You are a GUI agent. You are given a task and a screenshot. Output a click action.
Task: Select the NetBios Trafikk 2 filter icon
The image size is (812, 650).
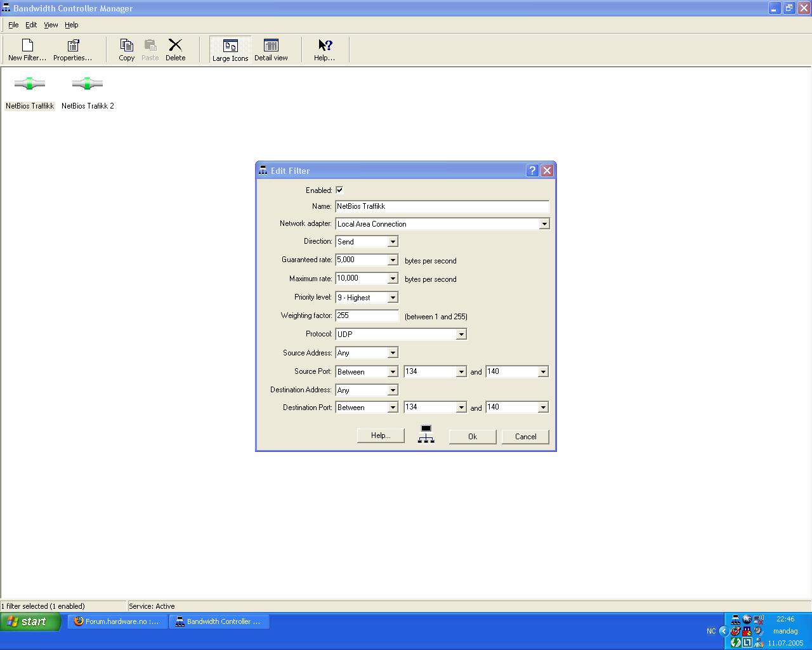pyautogui.click(x=88, y=84)
